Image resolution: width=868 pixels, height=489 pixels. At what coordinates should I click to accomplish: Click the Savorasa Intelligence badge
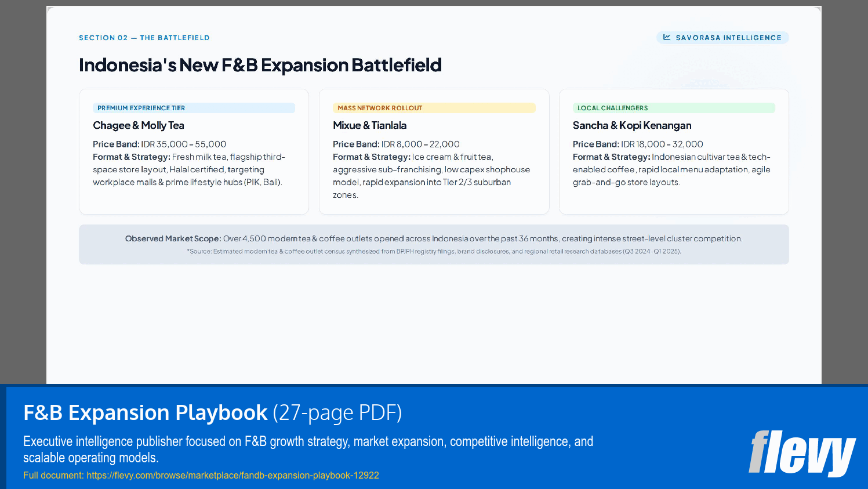coord(722,38)
